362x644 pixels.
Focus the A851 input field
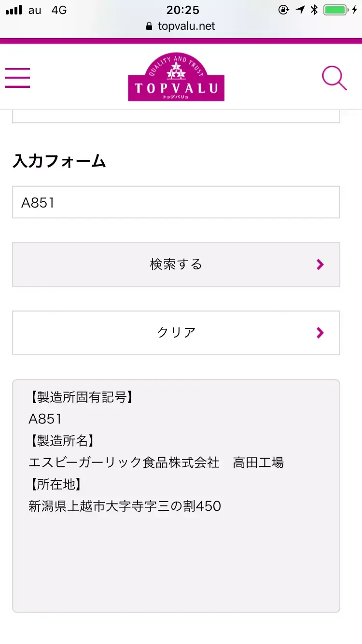click(176, 202)
